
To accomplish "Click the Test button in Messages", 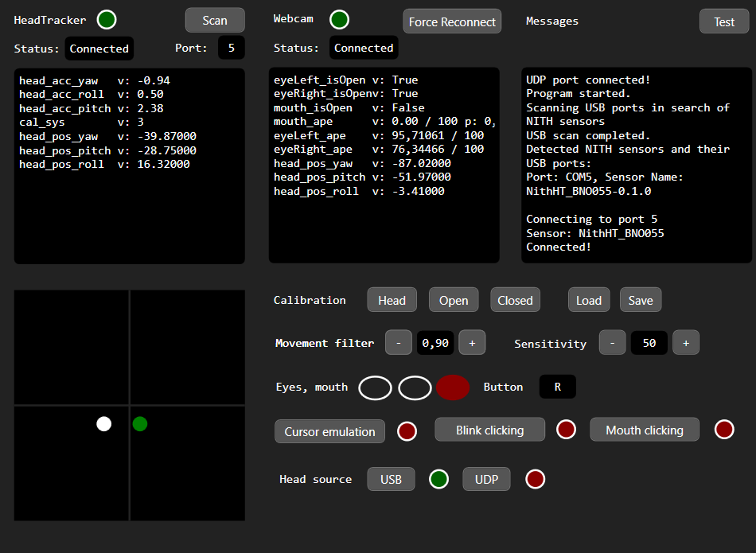I will 724,21.
